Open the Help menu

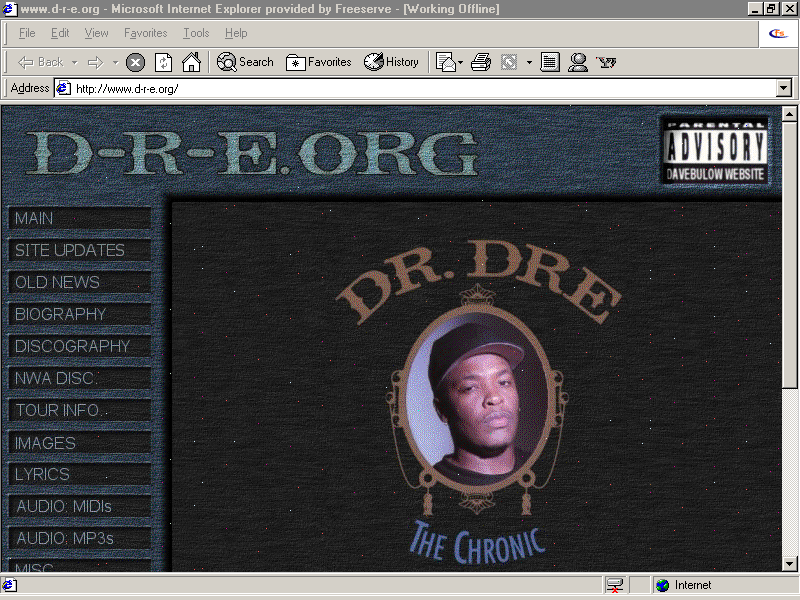pos(236,33)
